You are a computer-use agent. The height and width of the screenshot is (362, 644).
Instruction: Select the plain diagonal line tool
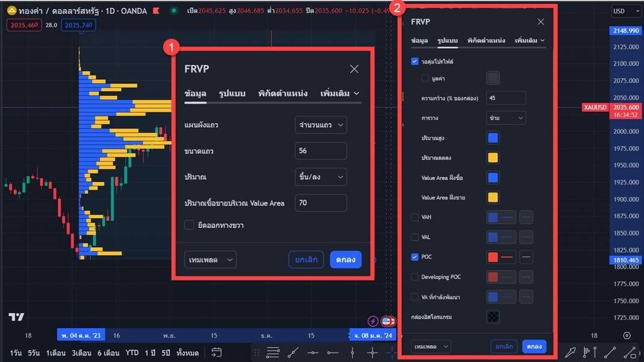pos(610,352)
